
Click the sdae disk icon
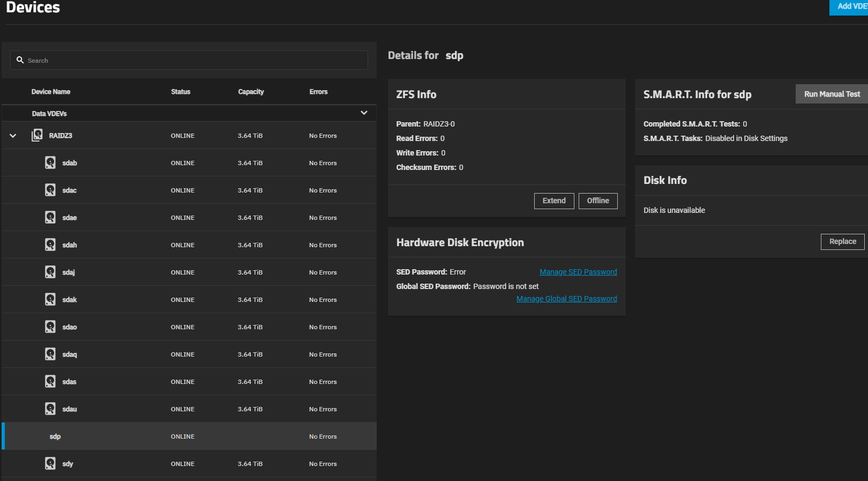click(x=50, y=217)
